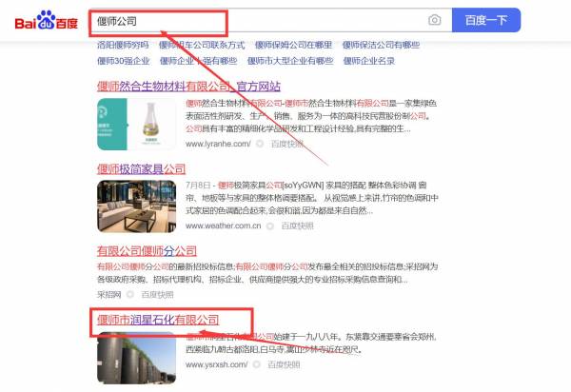571x392 pixels.
Task: Visit www.lyranhe.com URL link
Action: [x=218, y=144]
